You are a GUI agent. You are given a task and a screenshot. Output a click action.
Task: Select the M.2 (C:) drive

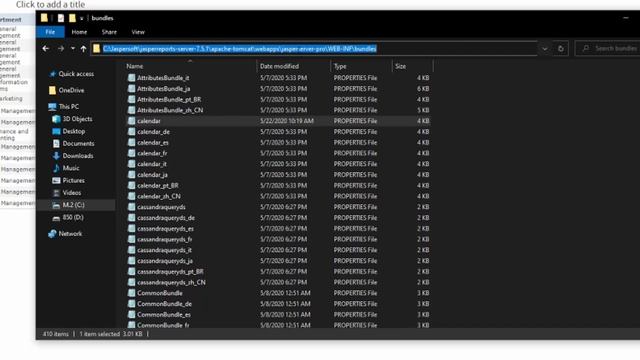[73, 205]
